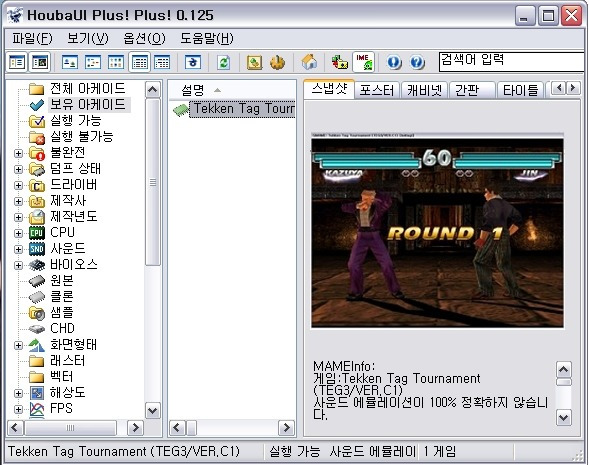The image size is (589, 465).
Task: Click the blue question mark help icon
Action: coord(417,62)
